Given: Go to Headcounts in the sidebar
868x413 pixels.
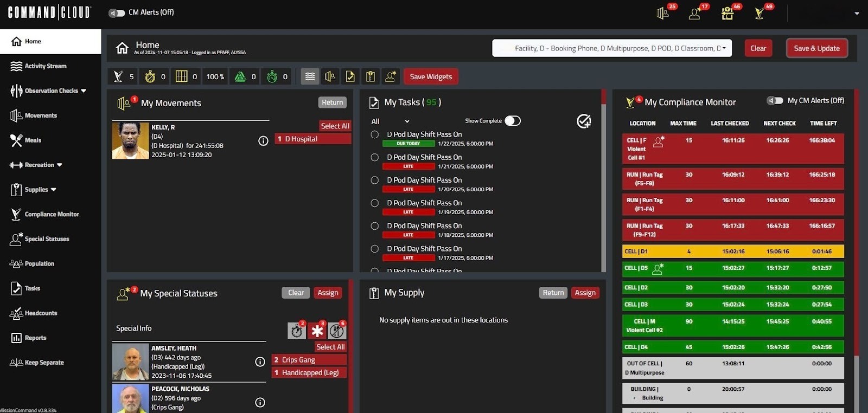Looking at the screenshot, I should point(41,313).
